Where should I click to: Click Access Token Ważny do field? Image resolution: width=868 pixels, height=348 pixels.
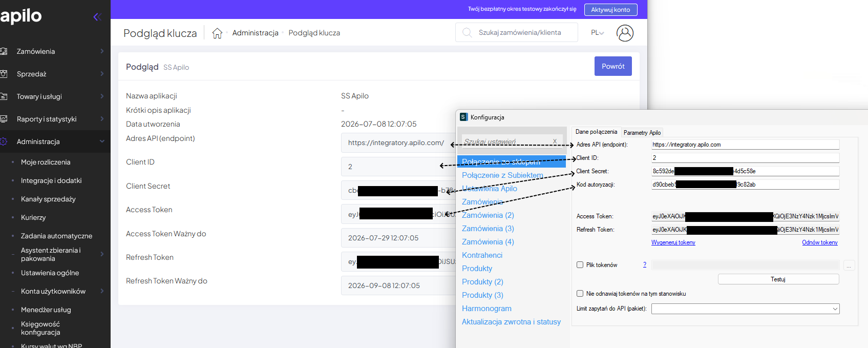tap(398, 238)
